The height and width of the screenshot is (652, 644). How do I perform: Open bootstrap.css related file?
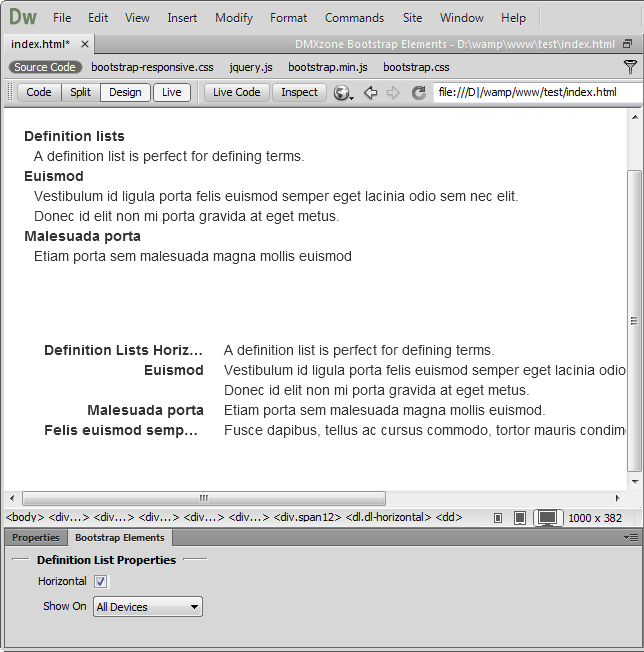pos(416,67)
